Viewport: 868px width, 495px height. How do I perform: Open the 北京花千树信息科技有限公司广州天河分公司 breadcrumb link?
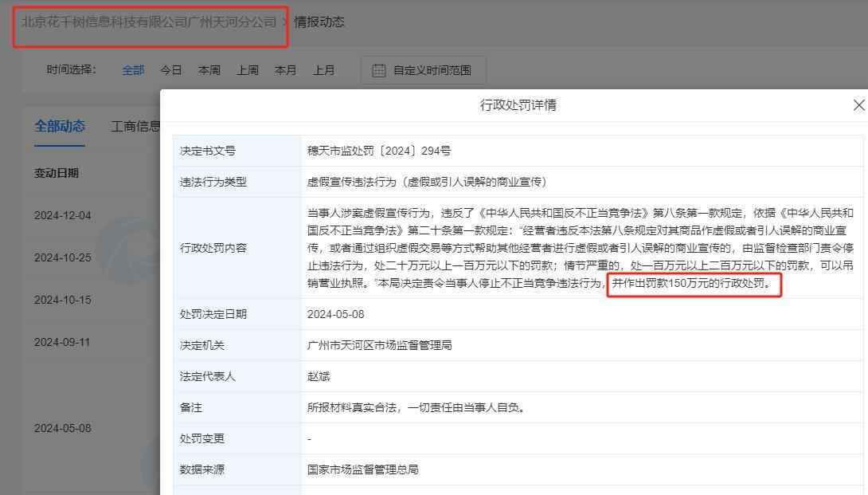point(149,22)
